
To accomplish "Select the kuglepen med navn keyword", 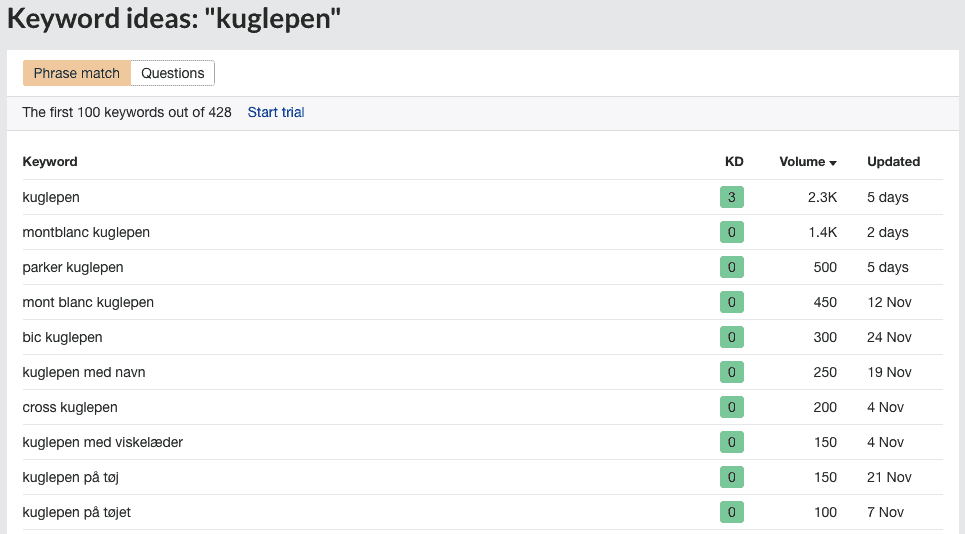I will pyautogui.click(x=84, y=372).
